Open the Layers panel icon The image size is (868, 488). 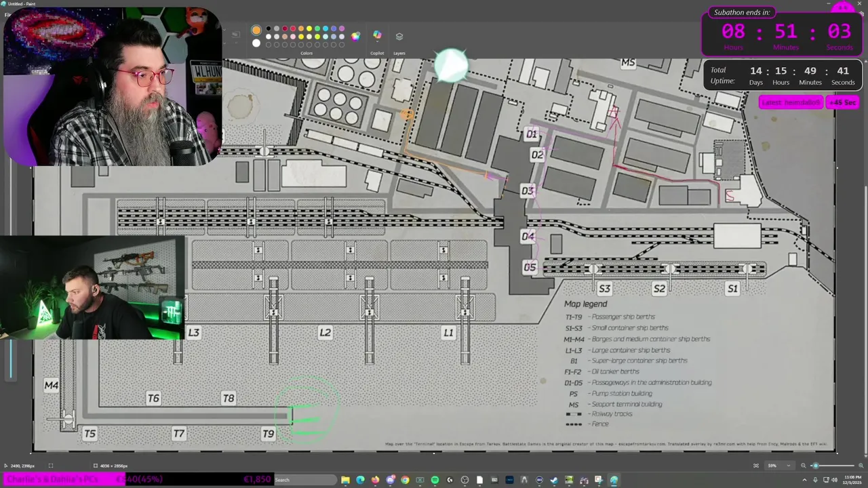pyautogui.click(x=399, y=37)
